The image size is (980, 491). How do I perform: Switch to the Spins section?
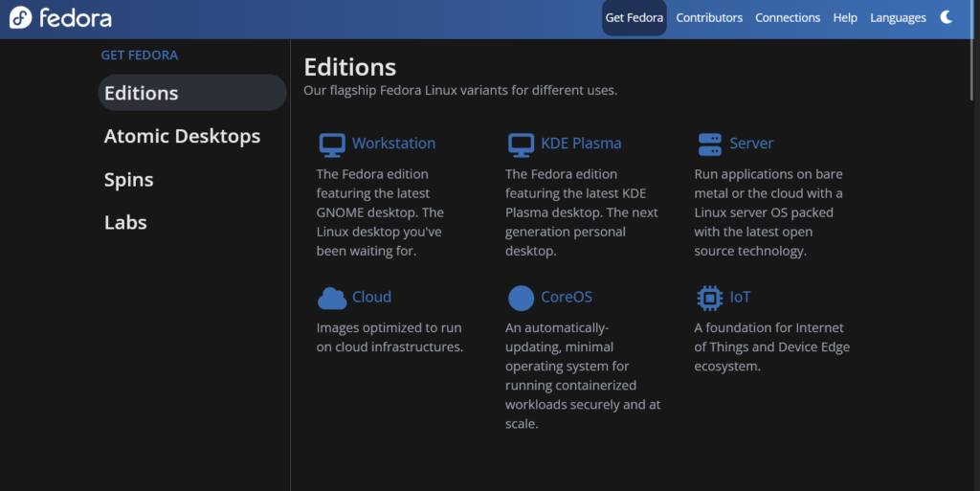click(x=129, y=180)
